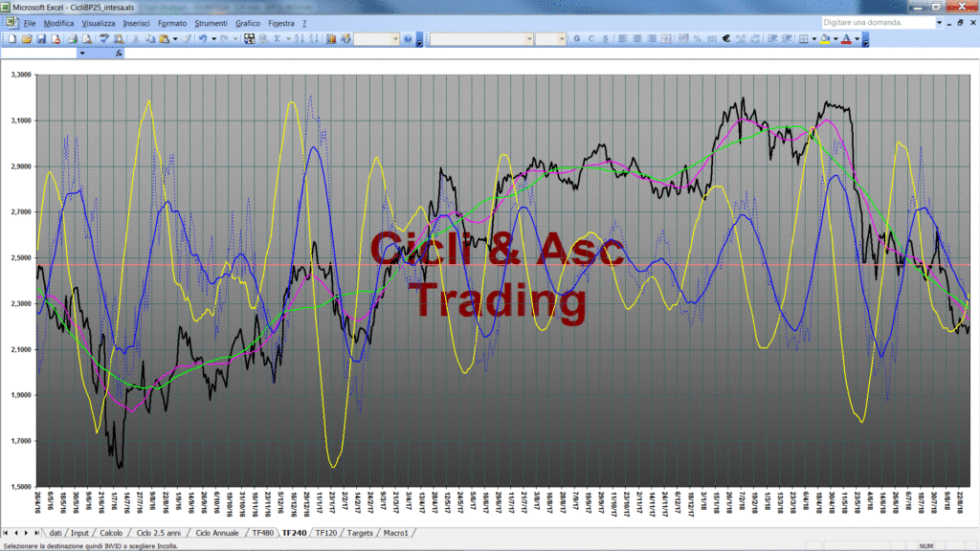Open the Formato menu
980x551 pixels.
tap(172, 23)
